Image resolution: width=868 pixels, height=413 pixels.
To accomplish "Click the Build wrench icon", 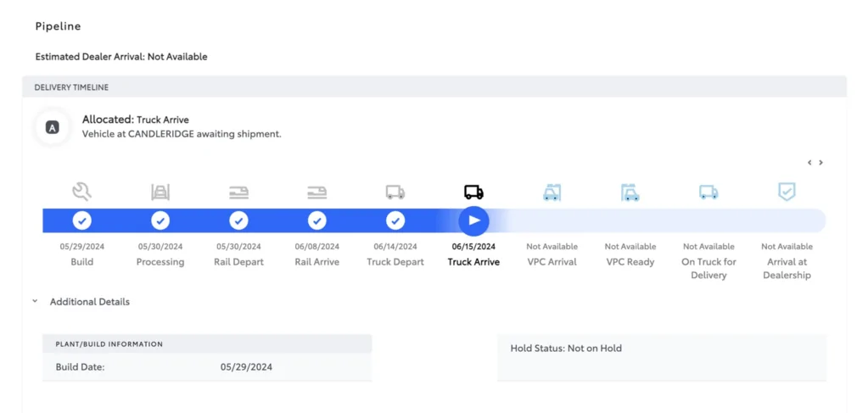I will click(x=82, y=192).
